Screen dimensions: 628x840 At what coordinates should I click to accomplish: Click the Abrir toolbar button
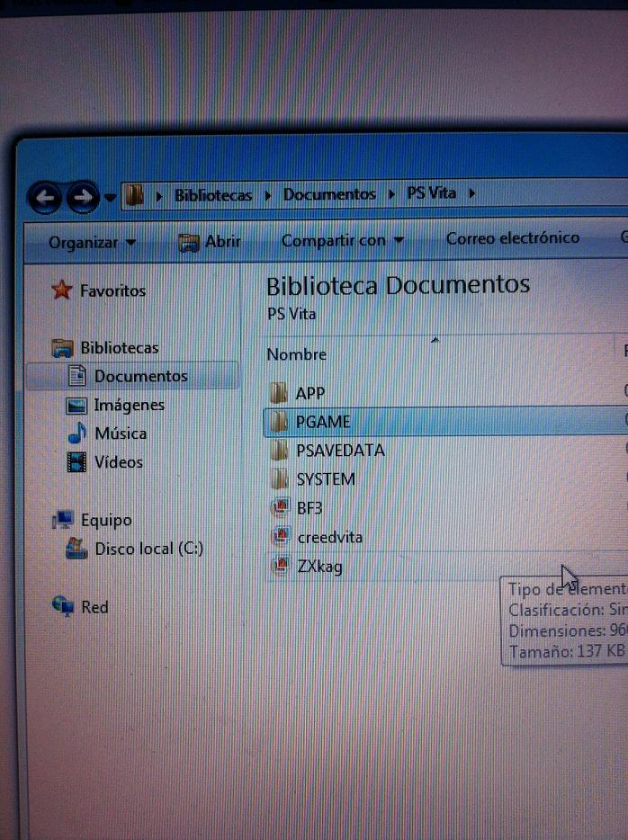(209, 242)
